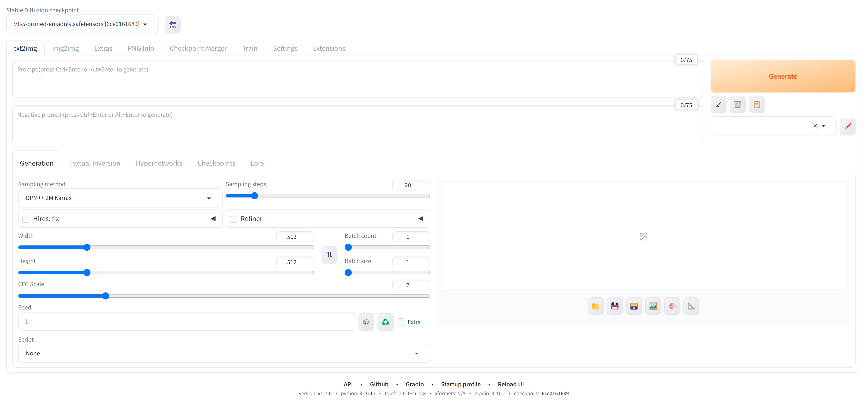Reuse last seed via recycle icon

click(385, 322)
